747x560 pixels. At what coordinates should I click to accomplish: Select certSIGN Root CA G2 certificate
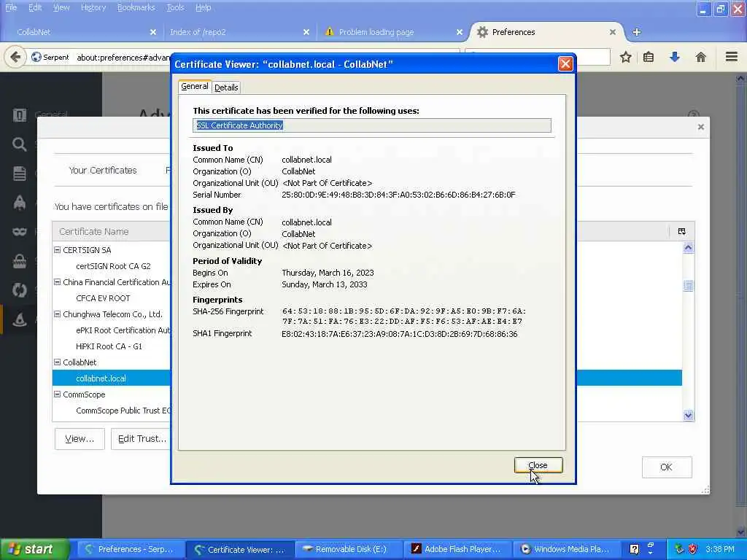click(x=113, y=266)
